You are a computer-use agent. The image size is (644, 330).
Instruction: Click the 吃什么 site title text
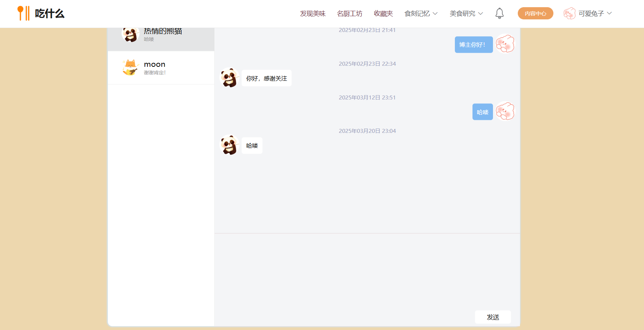[x=50, y=13]
